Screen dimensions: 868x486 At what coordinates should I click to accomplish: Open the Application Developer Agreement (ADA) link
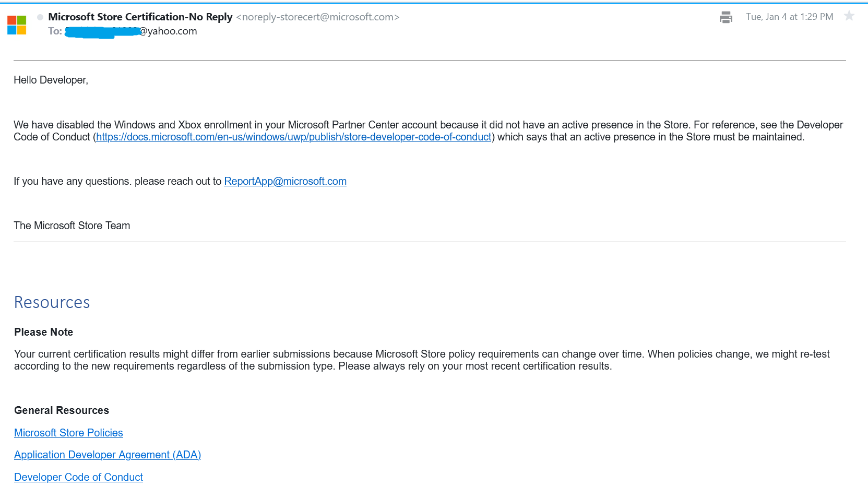pyautogui.click(x=108, y=455)
